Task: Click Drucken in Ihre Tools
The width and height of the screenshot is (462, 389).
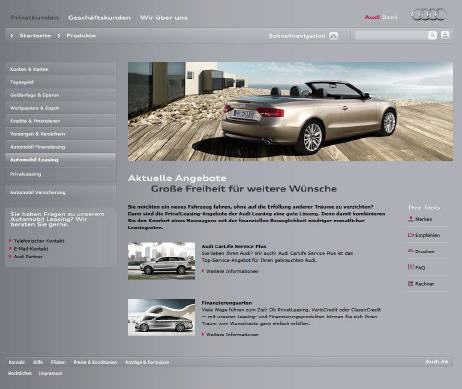Action: pos(425,251)
